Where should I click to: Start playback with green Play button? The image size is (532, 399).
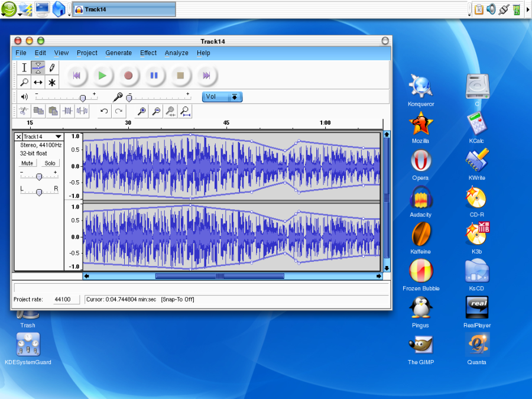102,75
